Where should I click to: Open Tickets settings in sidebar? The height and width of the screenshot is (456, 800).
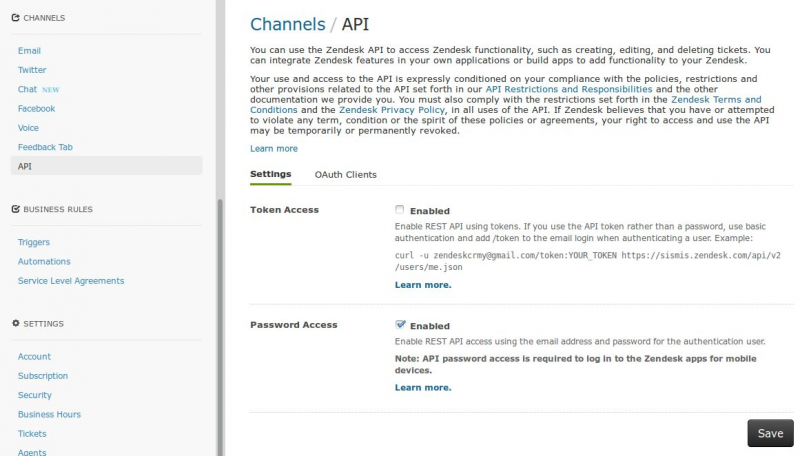pos(32,434)
